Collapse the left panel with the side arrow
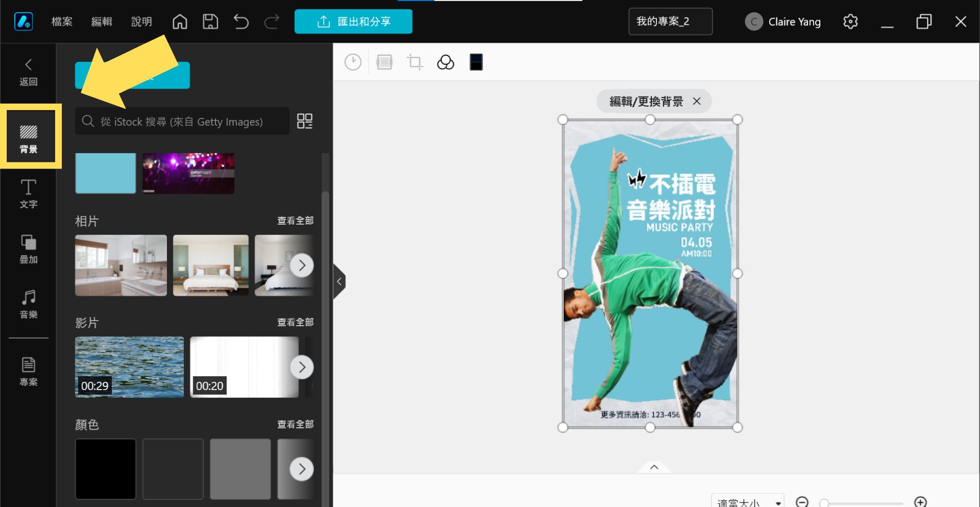980x507 pixels. point(339,281)
